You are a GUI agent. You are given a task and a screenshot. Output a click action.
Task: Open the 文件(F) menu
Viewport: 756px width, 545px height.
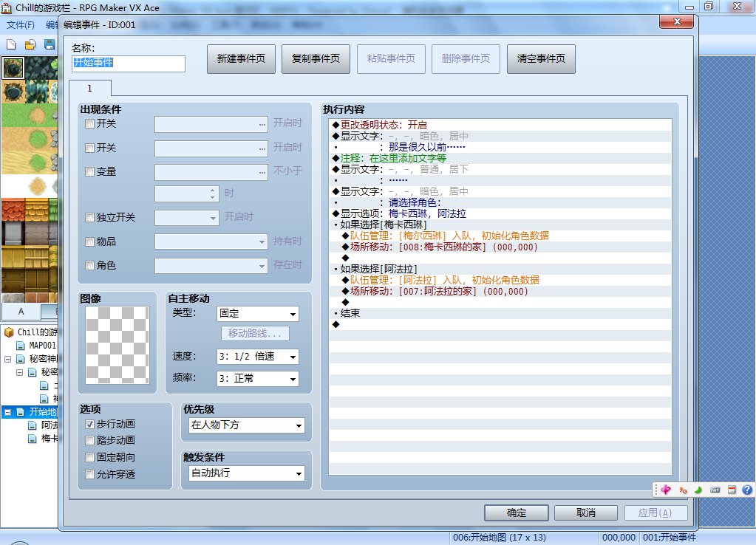pos(20,25)
